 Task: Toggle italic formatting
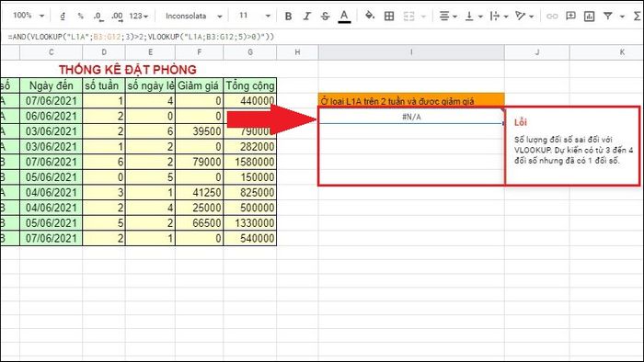point(306,16)
